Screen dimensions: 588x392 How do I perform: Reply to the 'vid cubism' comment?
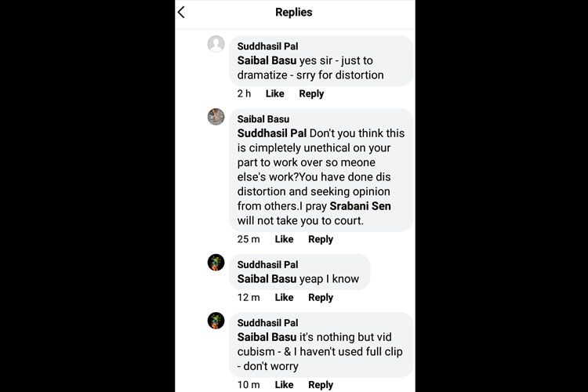321,385
